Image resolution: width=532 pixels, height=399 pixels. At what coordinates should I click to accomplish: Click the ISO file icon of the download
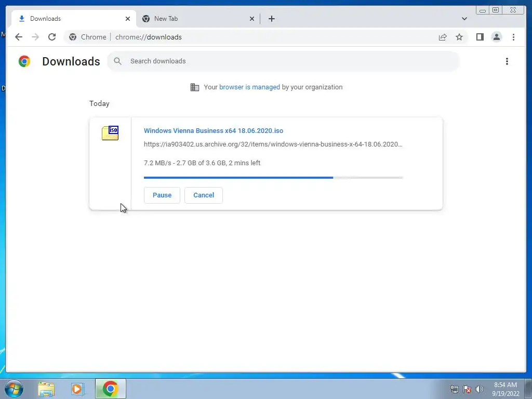pos(110,132)
